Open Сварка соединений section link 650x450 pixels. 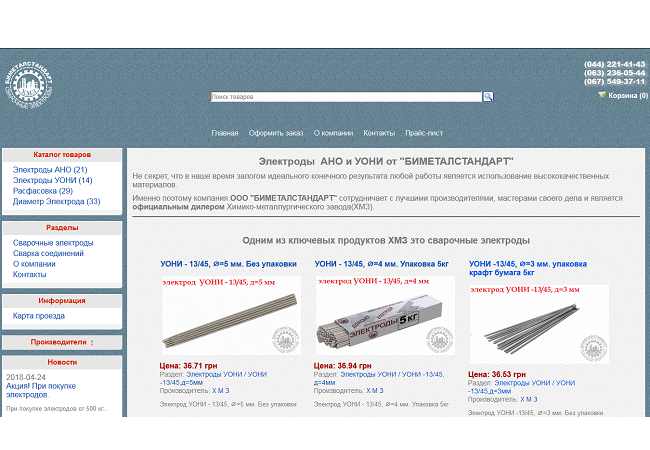click(x=48, y=253)
